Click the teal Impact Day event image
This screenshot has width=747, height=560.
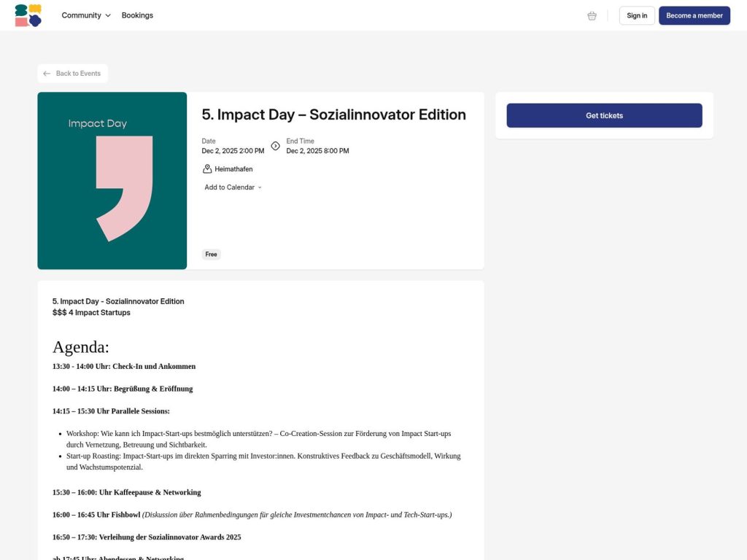[112, 180]
